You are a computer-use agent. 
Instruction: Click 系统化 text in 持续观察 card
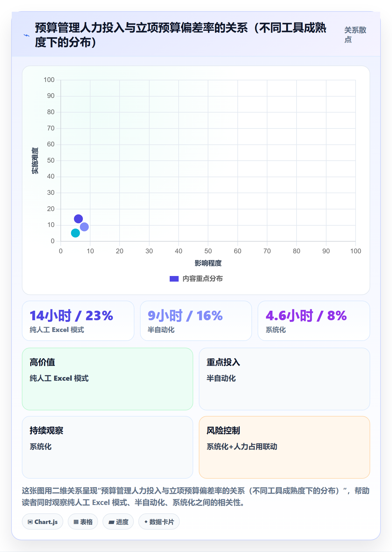[41, 446]
